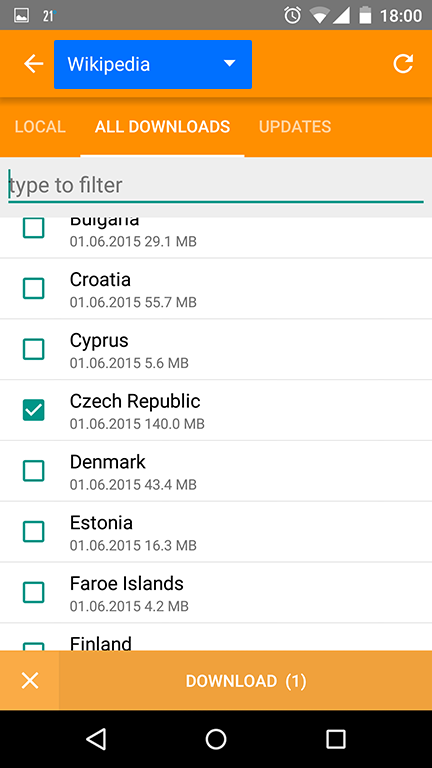
Task: Click the dropdown arrow beside Wikipedia
Action: coord(229,64)
